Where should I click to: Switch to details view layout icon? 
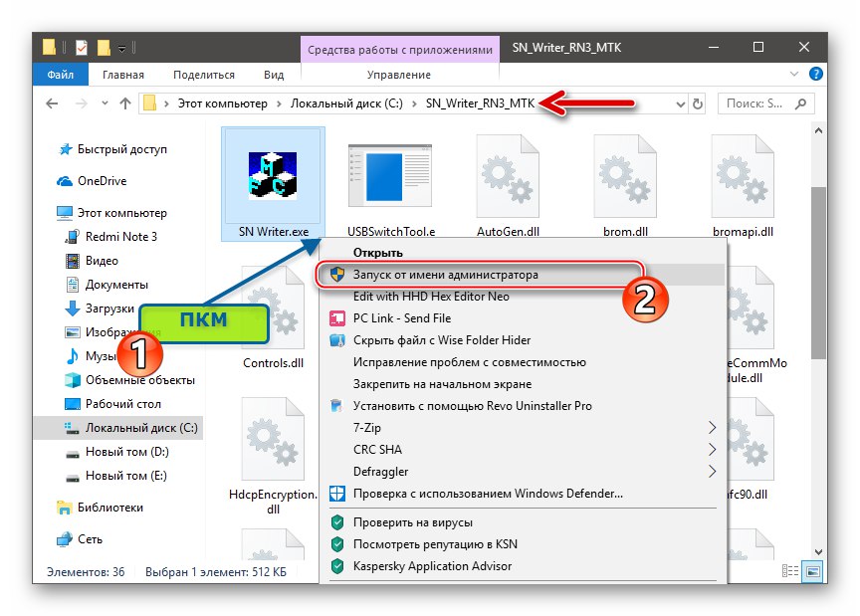coord(789,571)
